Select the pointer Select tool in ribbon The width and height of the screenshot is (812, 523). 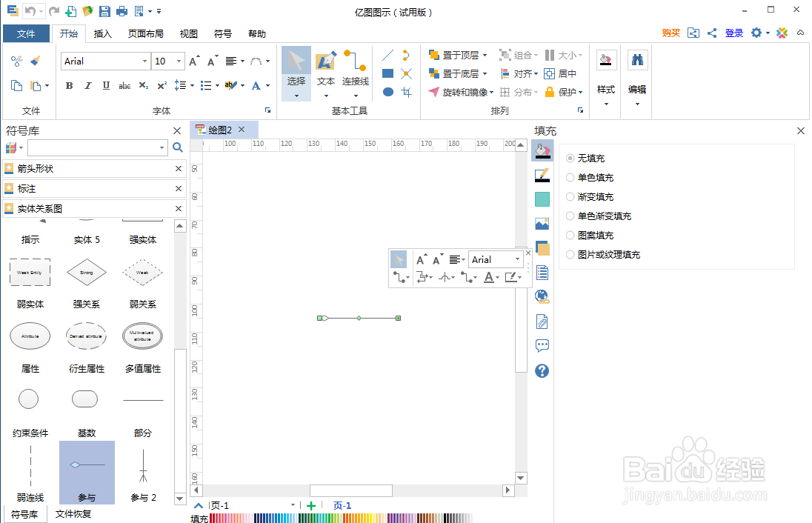click(296, 73)
